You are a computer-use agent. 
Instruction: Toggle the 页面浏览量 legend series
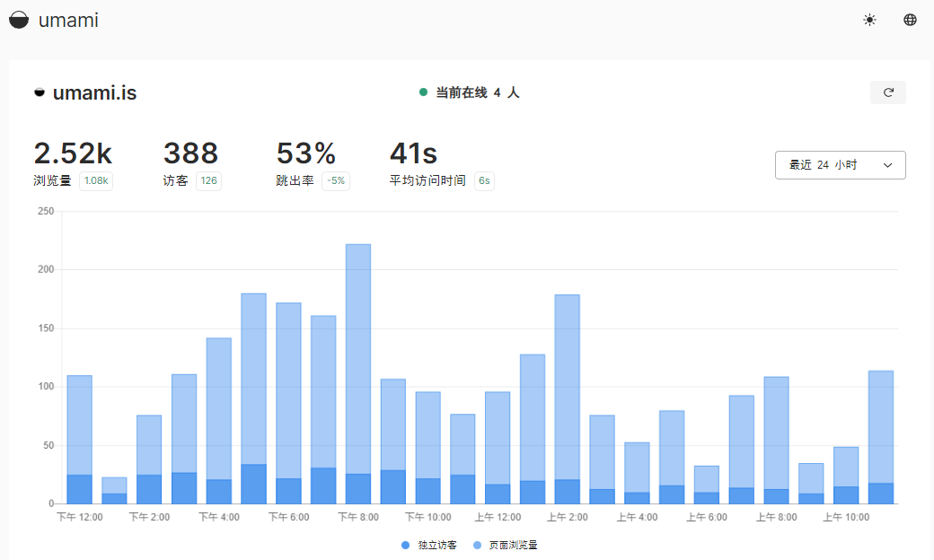[x=513, y=545]
